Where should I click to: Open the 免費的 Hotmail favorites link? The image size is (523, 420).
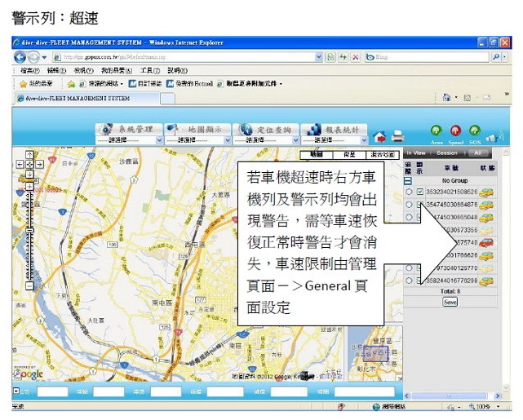click(x=189, y=84)
